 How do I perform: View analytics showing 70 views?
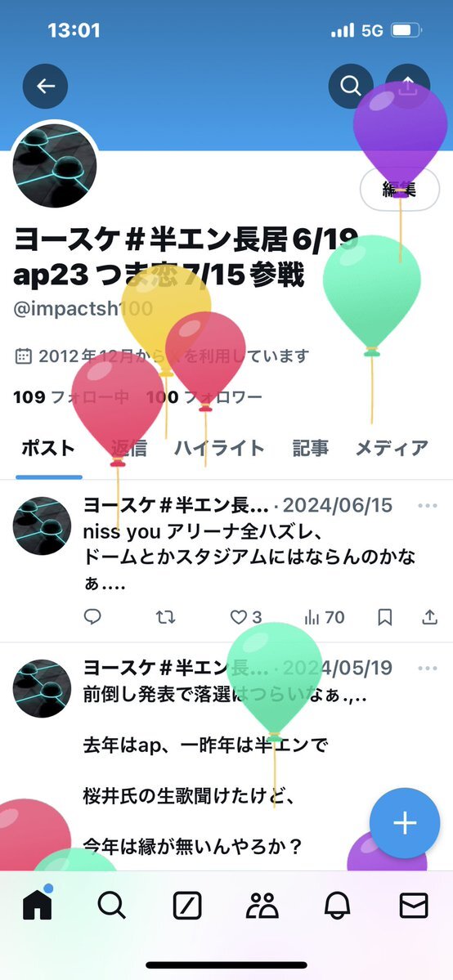point(324,617)
